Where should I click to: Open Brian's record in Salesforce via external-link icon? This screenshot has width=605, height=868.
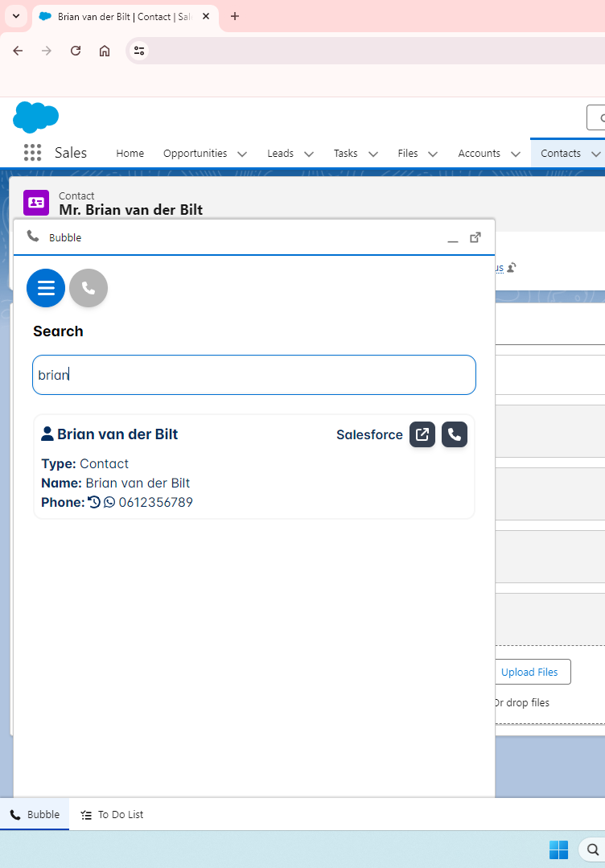coord(422,434)
